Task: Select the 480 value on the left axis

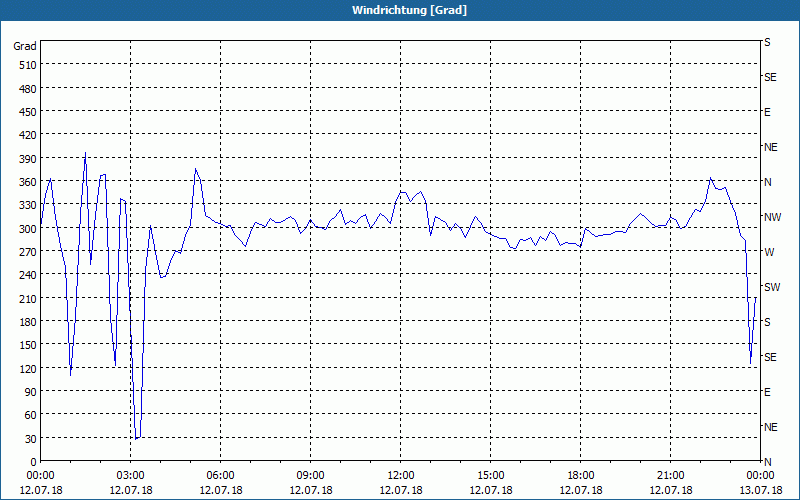Action: pos(28,89)
